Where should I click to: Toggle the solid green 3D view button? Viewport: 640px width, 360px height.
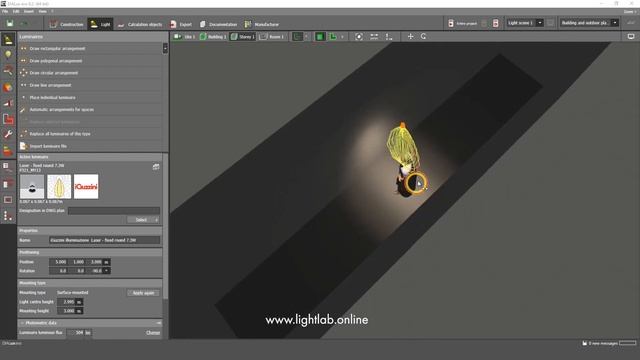(320, 37)
